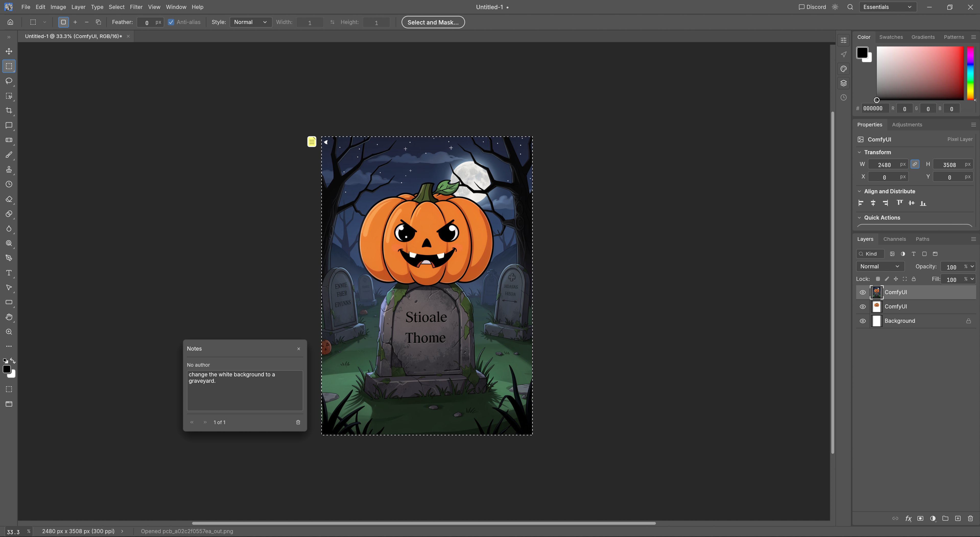
Task: Select the Horizontal Type tool
Action: click(x=9, y=273)
